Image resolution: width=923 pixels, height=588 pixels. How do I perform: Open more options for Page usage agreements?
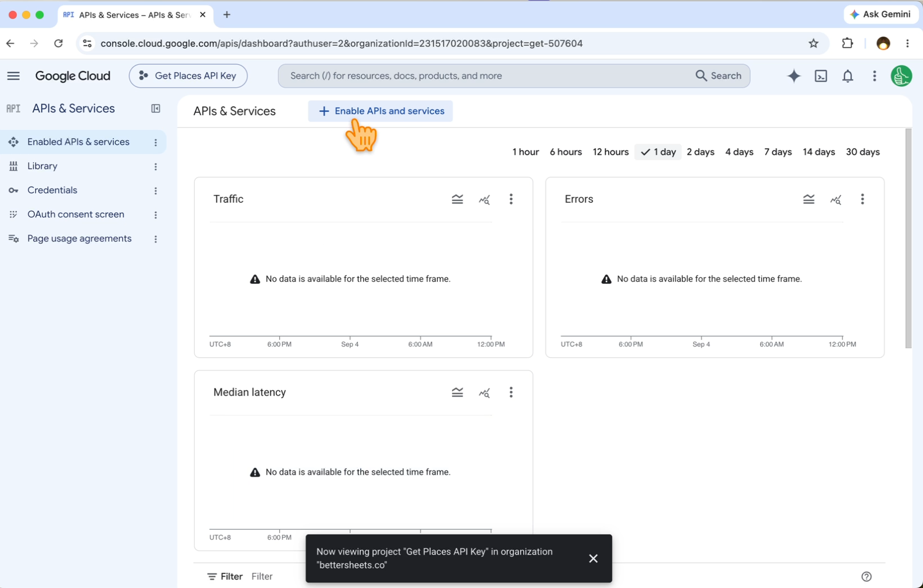click(156, 239)
